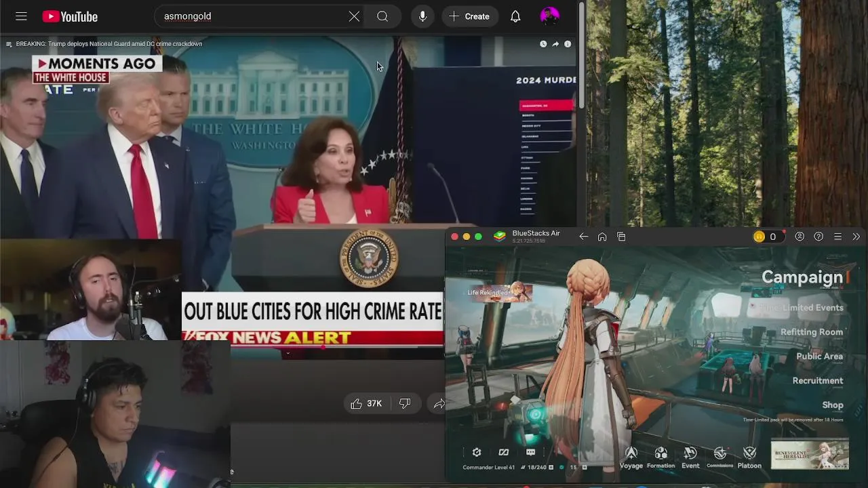Open the YouTube account avatar menu

(549, 16)
